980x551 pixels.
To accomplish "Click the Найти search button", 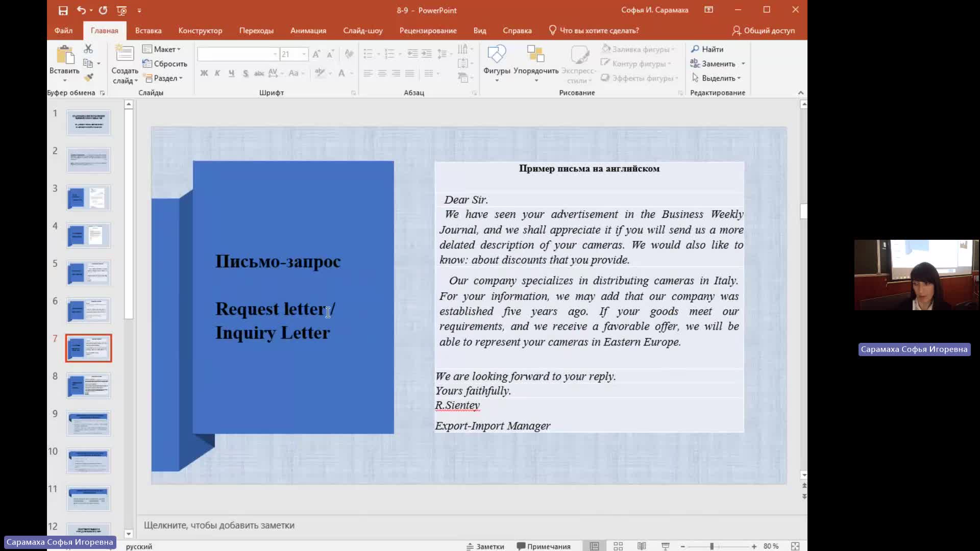I will pos(707,49).
